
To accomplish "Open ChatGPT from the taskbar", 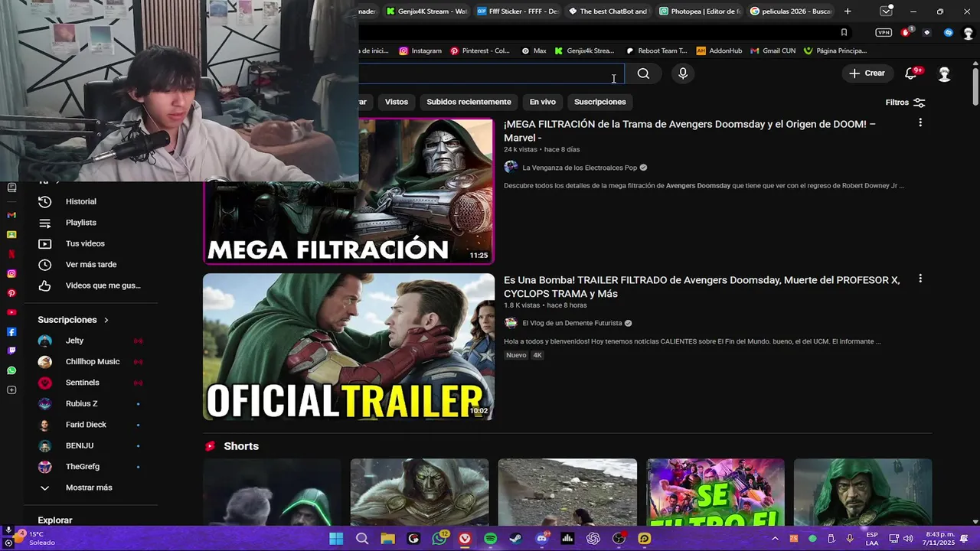I will click(593, 539).
